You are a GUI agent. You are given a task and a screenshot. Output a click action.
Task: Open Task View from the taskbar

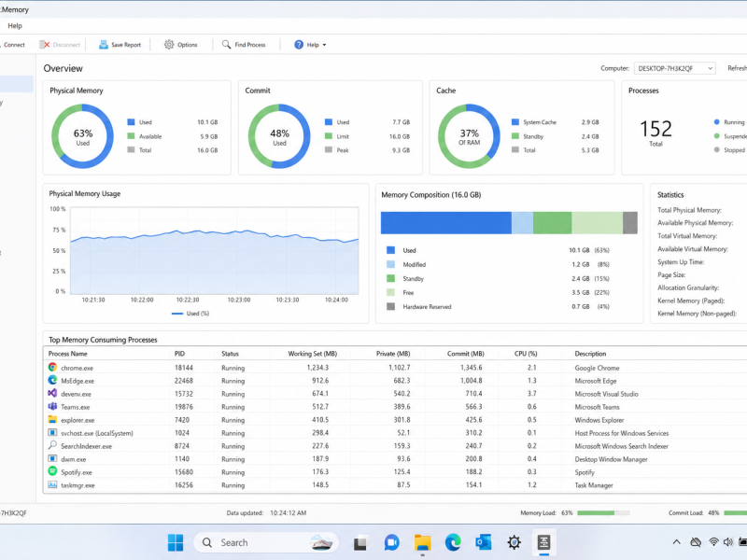(360, 542)
